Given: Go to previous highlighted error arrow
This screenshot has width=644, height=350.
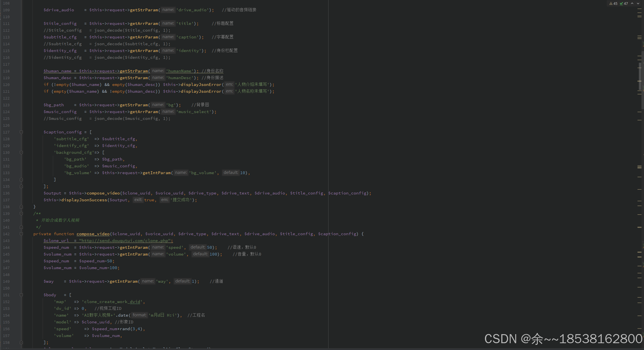Looking at the screenshot, I should [632, 4].
